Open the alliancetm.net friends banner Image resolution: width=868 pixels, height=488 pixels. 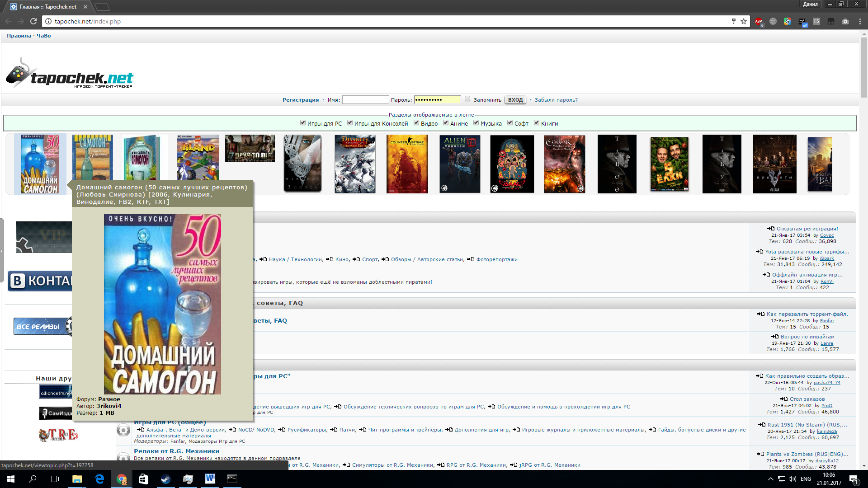click(56, 392)
